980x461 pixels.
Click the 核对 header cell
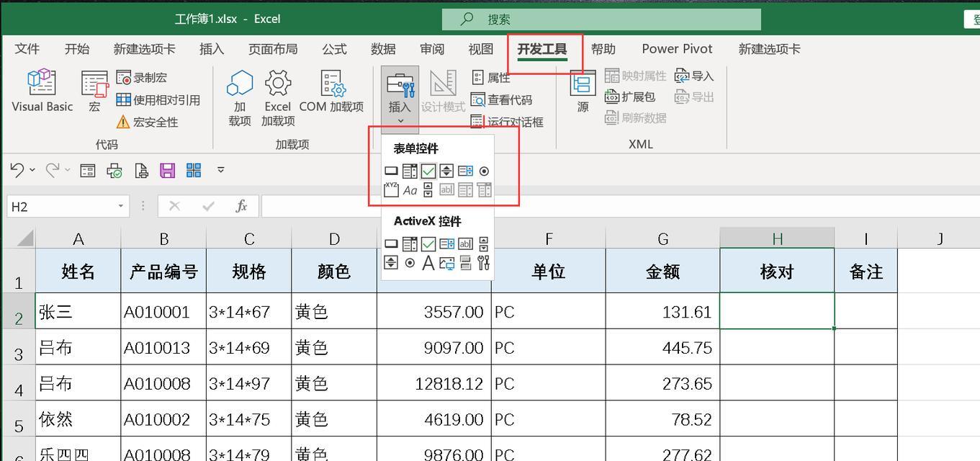777,271
